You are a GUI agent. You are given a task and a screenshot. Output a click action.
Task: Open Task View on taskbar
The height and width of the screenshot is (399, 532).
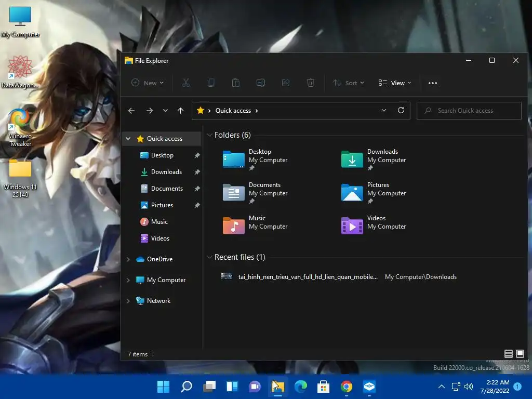coord(209,386)
